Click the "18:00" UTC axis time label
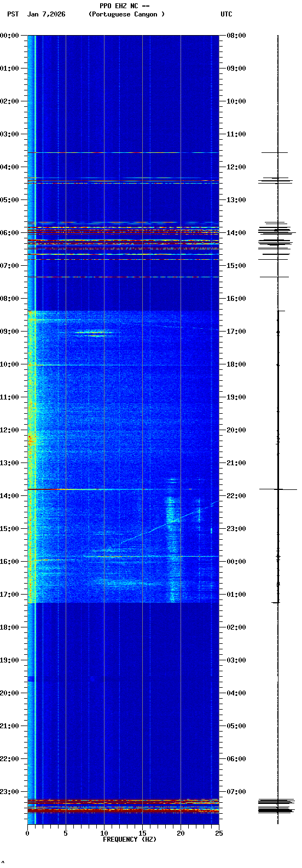This screenshot has width=302, height=868. [x=236, y=364]
